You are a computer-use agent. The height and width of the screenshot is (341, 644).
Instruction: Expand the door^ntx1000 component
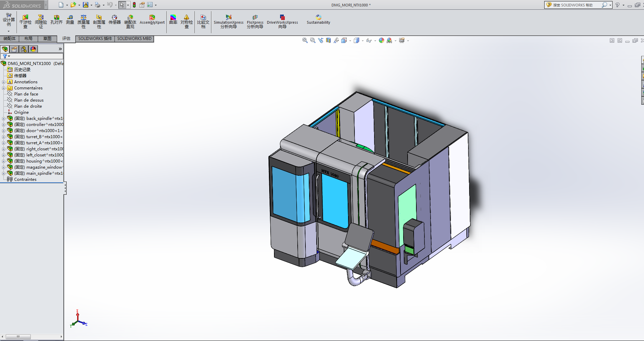coord(4,131)
